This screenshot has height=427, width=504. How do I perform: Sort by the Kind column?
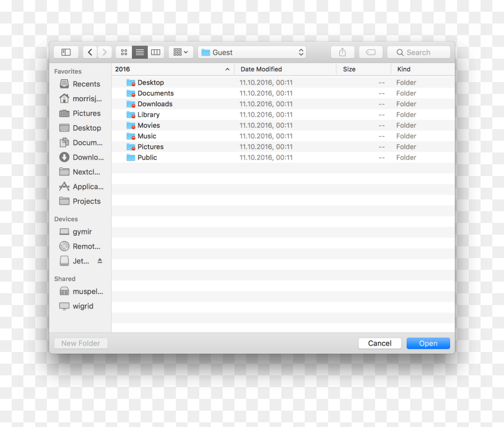tap(423, 69)
